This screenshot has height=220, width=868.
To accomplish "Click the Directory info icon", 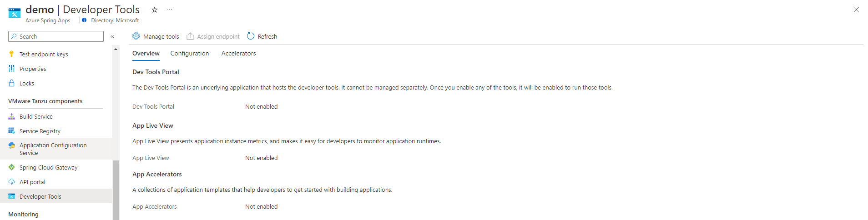I will (x=84, y=20).
